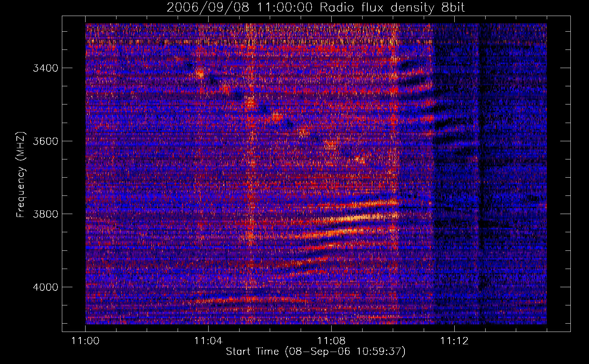The image size is (589, 364).
Task: Click the 3400 frequency tick label
Action: [x=46, y=68]
